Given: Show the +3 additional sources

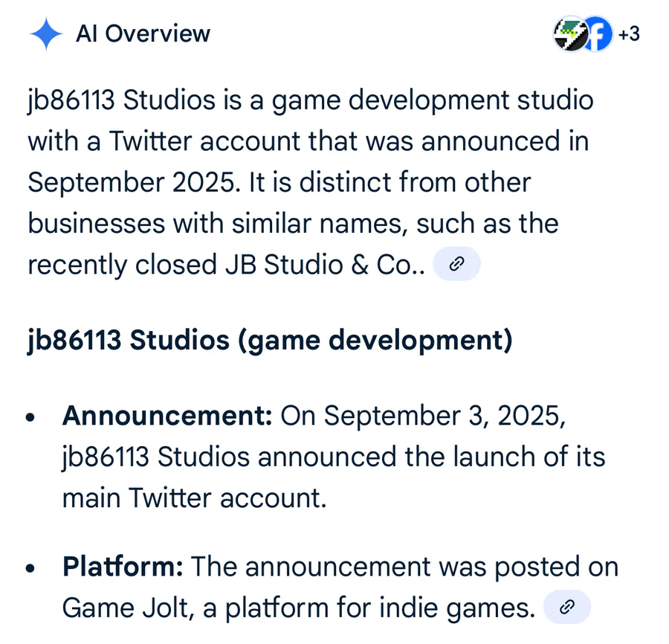Looking at the screenshot, I should pos(629,33).
